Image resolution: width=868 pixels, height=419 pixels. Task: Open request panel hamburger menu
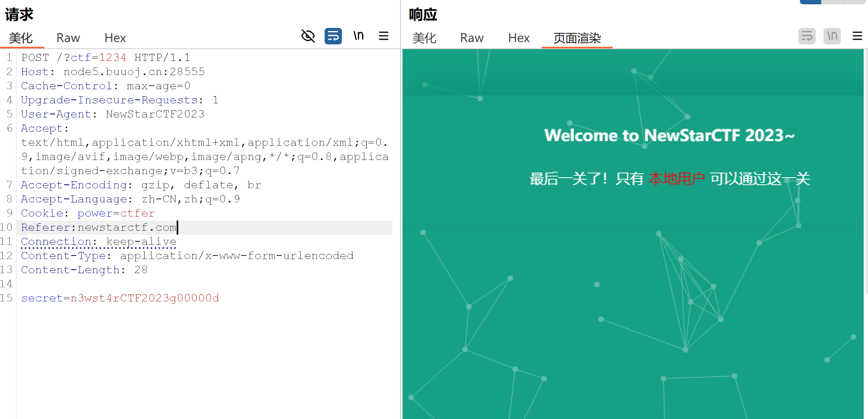click(x=384, y=36)
